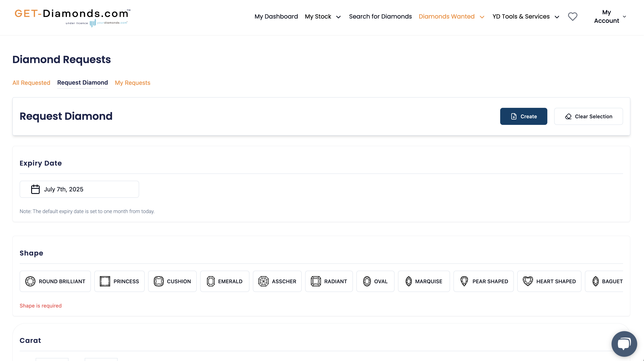Click the Create button label
This screenshot has width=644, height=361.
coord(529,117)
